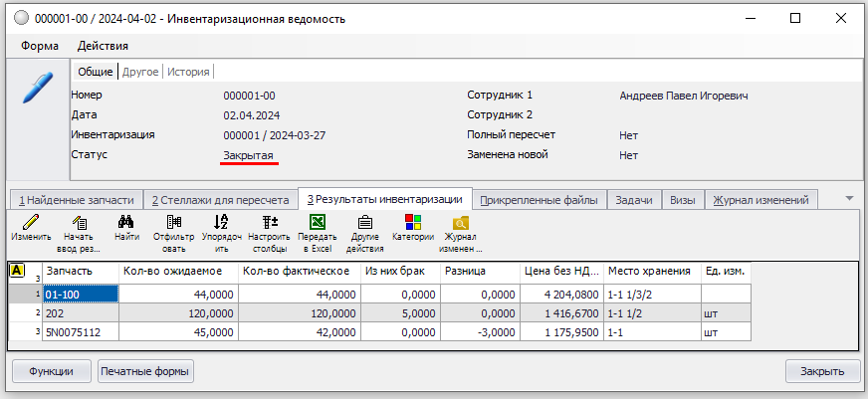Open Другие действия toolbar icon

364,223
